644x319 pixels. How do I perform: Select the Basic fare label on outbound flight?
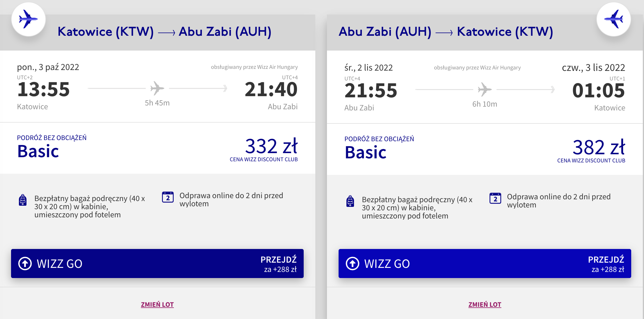[38, 151]
